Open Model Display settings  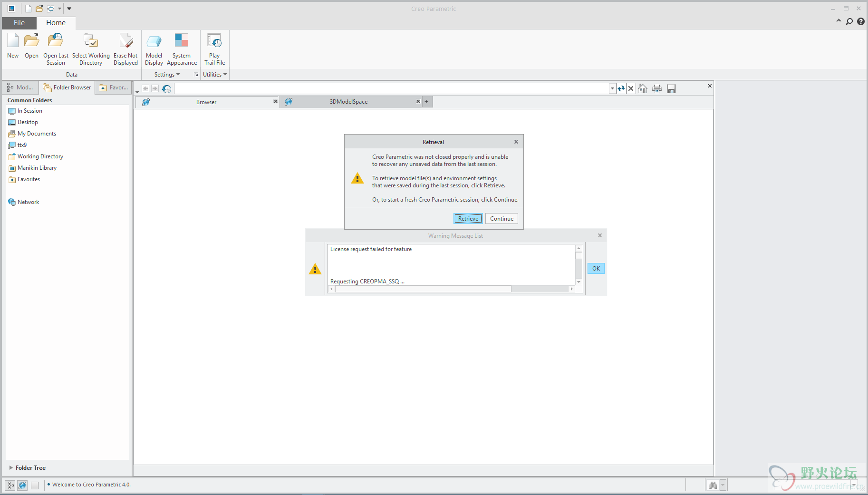(x=154, y=49)
